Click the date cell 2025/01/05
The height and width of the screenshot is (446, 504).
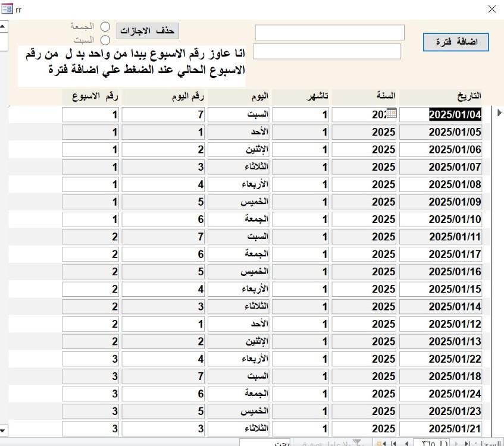[440, 132]
